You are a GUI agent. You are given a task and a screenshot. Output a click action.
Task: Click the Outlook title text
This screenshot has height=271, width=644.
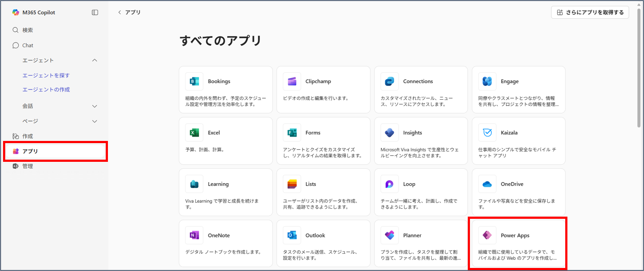coord(315,235)
